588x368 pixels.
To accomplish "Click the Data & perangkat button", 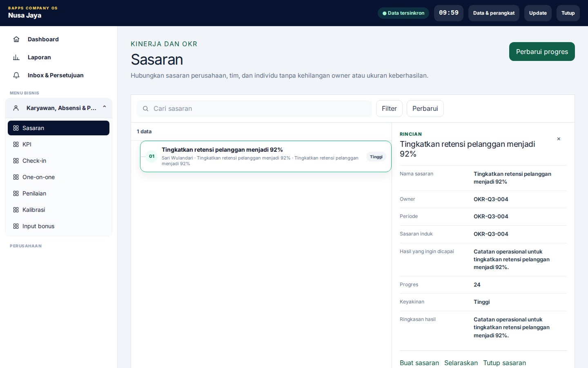I will [494, 13].
